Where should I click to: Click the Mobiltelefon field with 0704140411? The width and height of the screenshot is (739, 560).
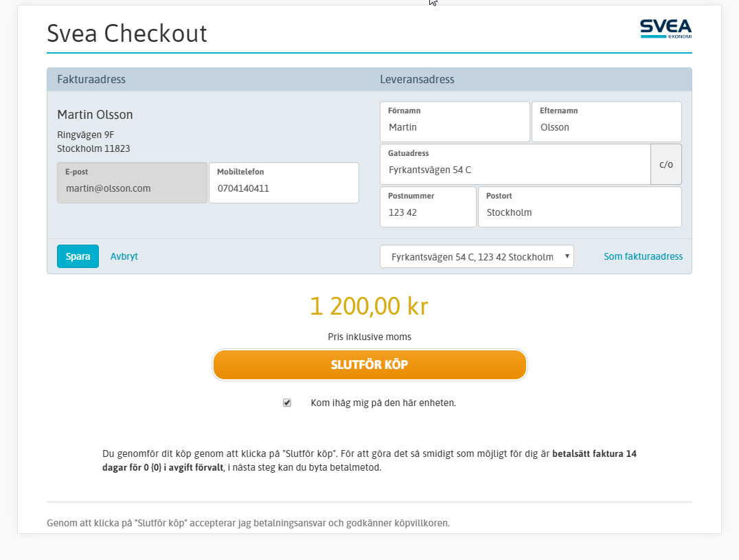pyautogui.click(x=284, y=188)
